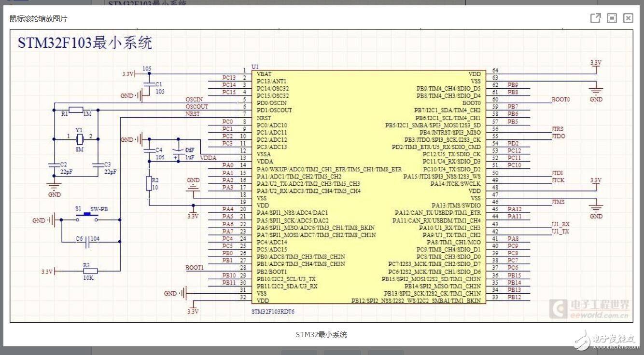The width and height of the screenshot is (644, 355).
Task: Click the 'STM32F103最小系统' schematic title
Action: click(85, 43)
